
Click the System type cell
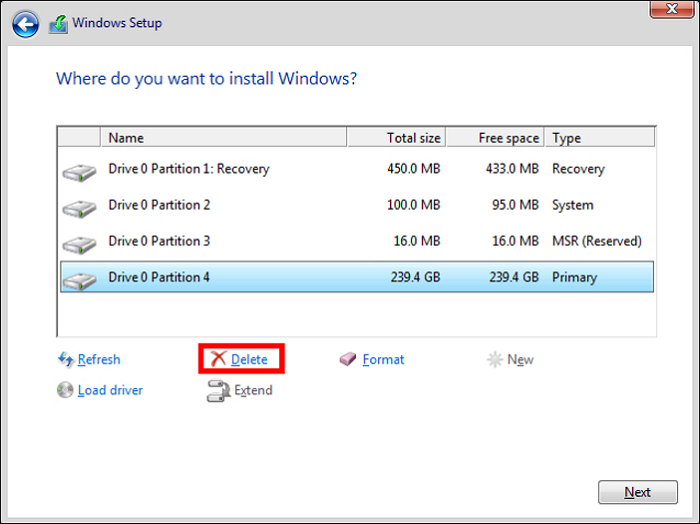coord(573,205)
